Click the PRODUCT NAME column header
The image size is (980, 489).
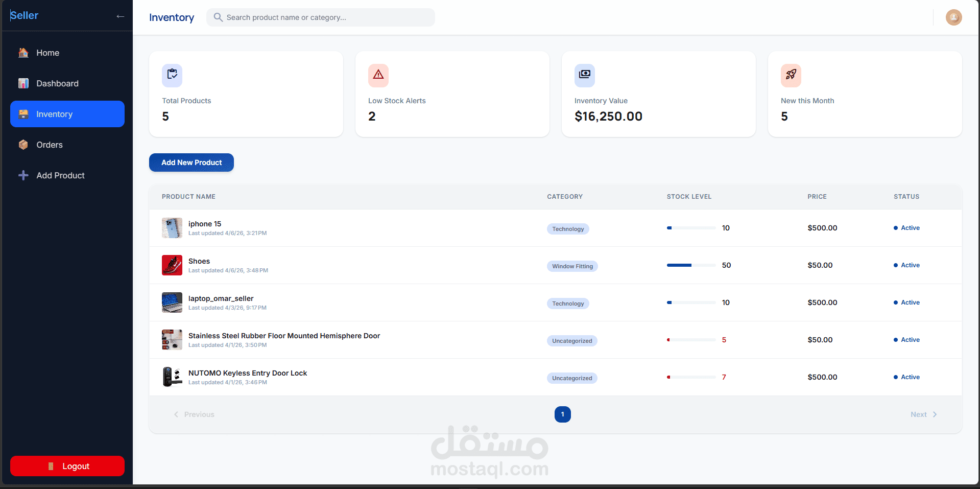point(188,197)
